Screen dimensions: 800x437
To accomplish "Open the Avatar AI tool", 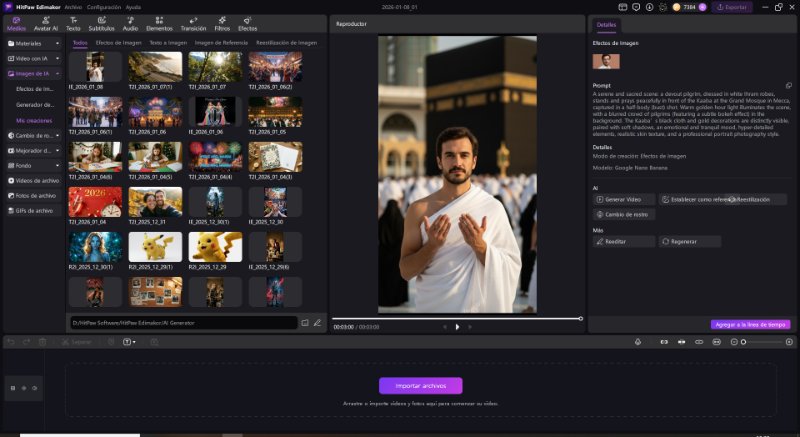I will tap(46, 24).
